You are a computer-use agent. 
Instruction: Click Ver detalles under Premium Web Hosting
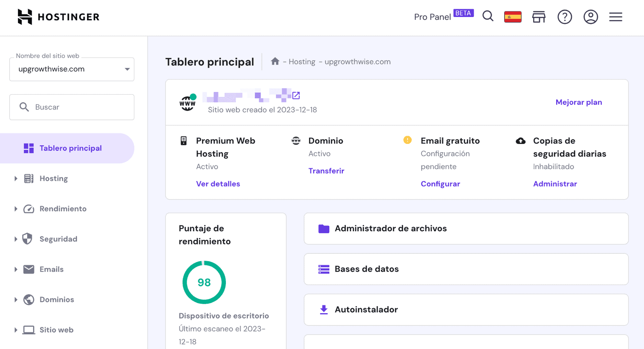218,183
